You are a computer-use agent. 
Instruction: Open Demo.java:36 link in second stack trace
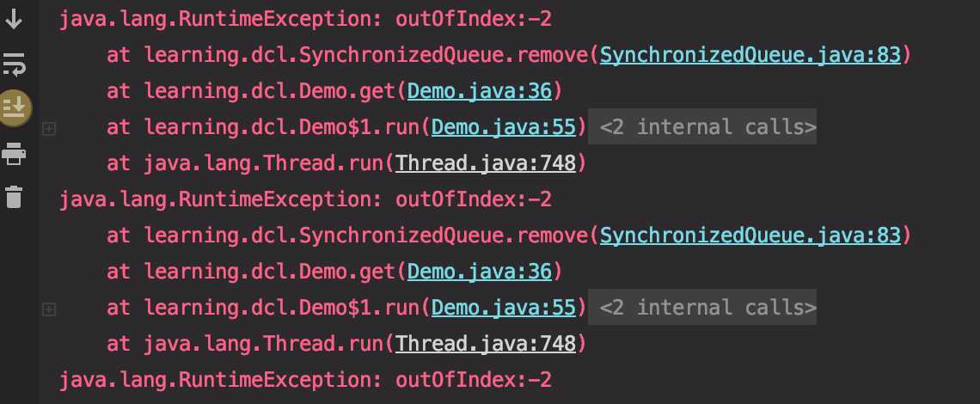[480, 272]
